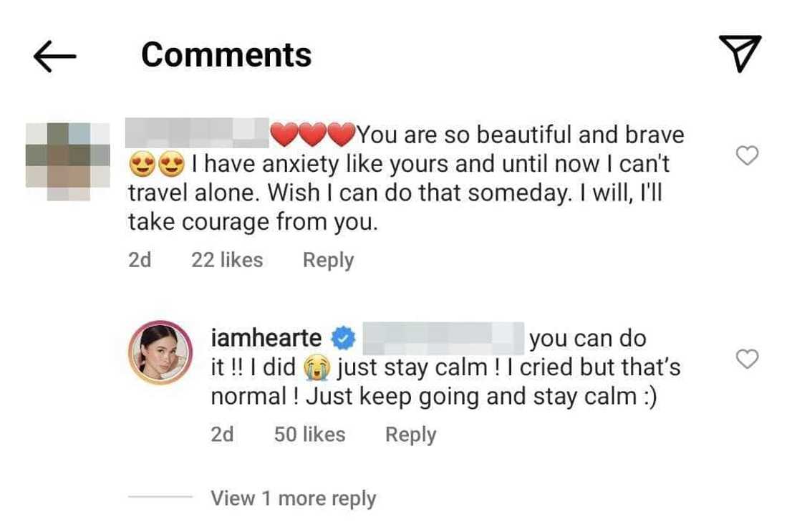Image resolution: width=802 pixels, height=532 pixels.
Task: Tap the 2d timestamp under first comment
Action: coord(140,260)
